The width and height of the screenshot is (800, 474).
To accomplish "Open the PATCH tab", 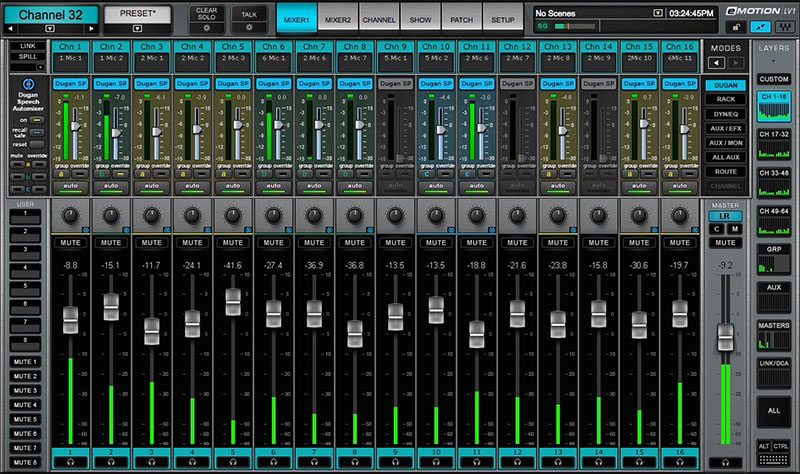I will click(462, 20).
